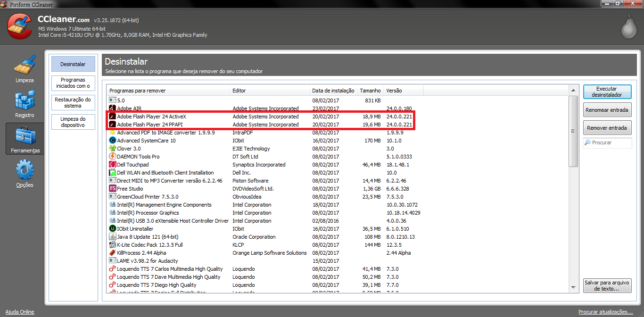Click the Java 8 Update 121 icon
644x317 pixels.
pos(113,237)
